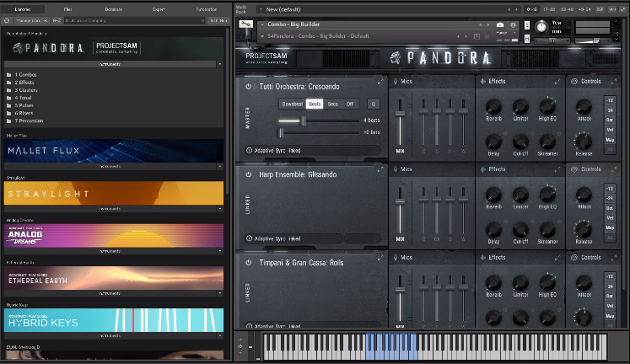Switch to the Database tab
The image size is (630, 364).
click(x=114, y=9)
